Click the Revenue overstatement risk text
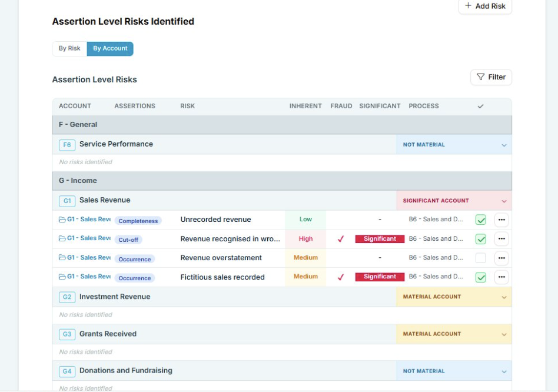The height and width of the screenshot is (392, 558). pos(221,258)
